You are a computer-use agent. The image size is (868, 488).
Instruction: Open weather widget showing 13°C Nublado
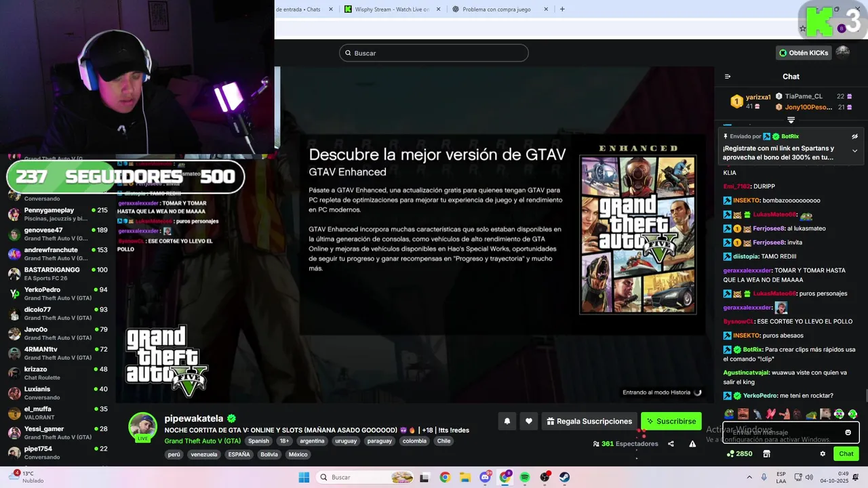[x=27, y=477]
